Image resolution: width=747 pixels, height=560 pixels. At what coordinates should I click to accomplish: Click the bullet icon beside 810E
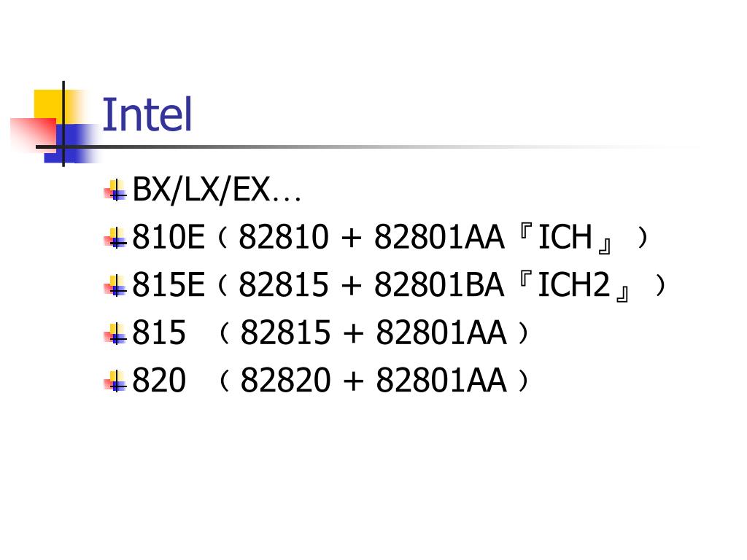pos(115,238)
